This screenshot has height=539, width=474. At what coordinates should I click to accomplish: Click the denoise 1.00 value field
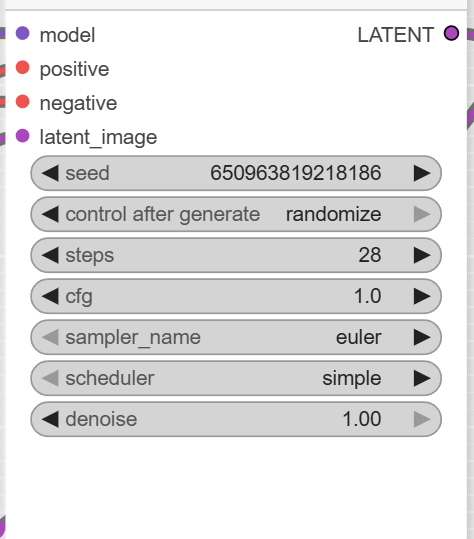coord(236,419)
